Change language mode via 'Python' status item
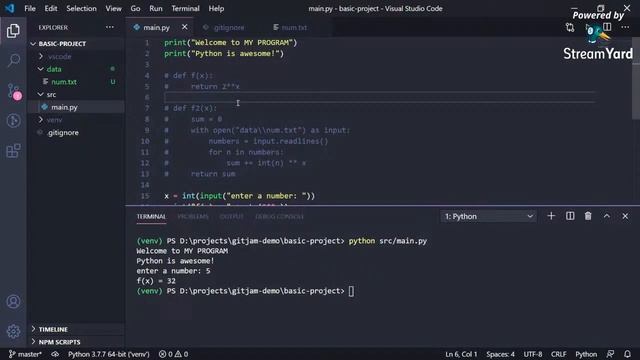The width and height of the screenshot is (640, 360). pyautogui.click(x=586, y=354)
